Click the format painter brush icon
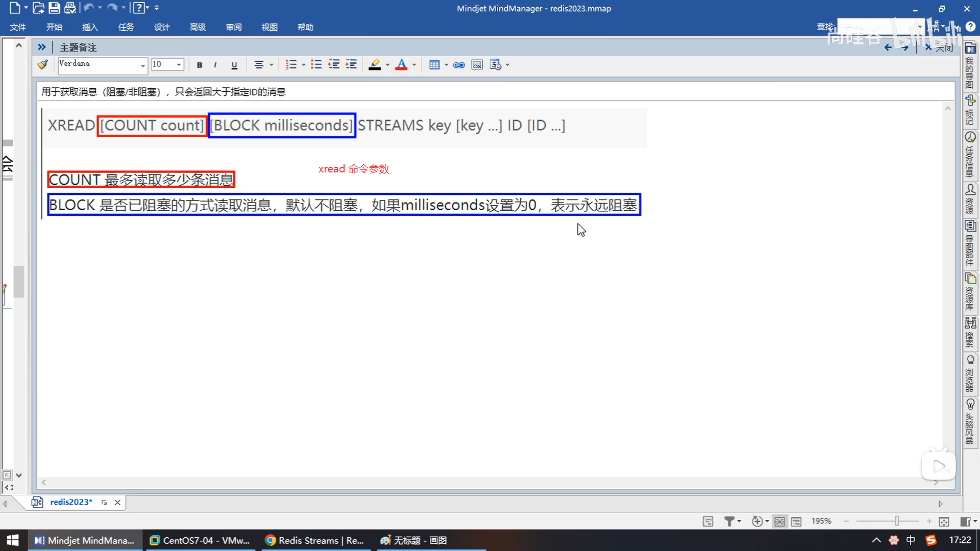The image size is (980, 551). click(x=43, y=65)
